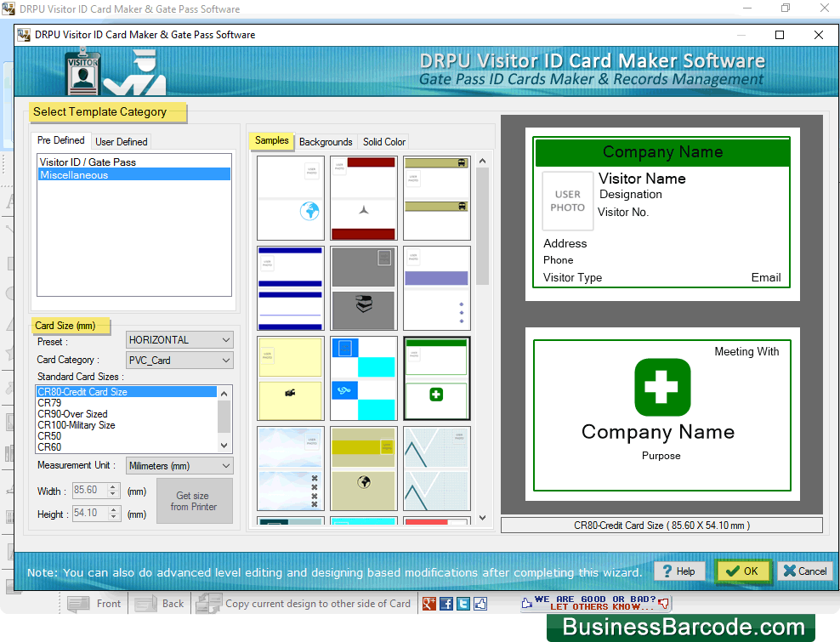The height and width of the screenshot is (642, 840).
Task: Maximize the inner DRPU wizard window
Action: [x=780, y=35]
